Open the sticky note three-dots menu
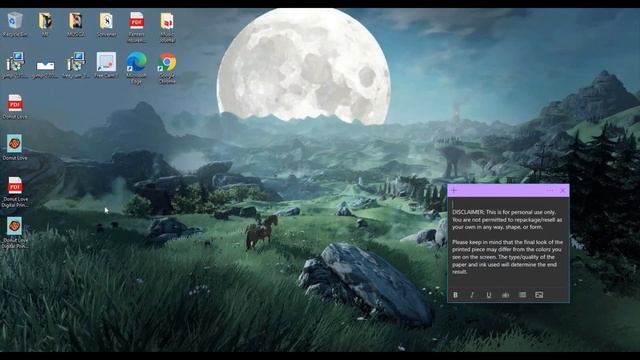The height and width of the screenshot is (360, 640). point(549,190)
